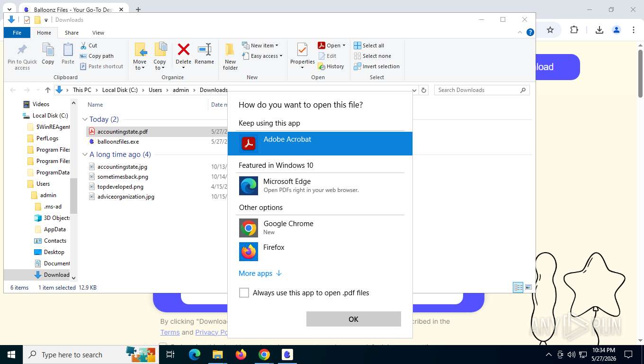Click the Windows Start button

(11, 355)
